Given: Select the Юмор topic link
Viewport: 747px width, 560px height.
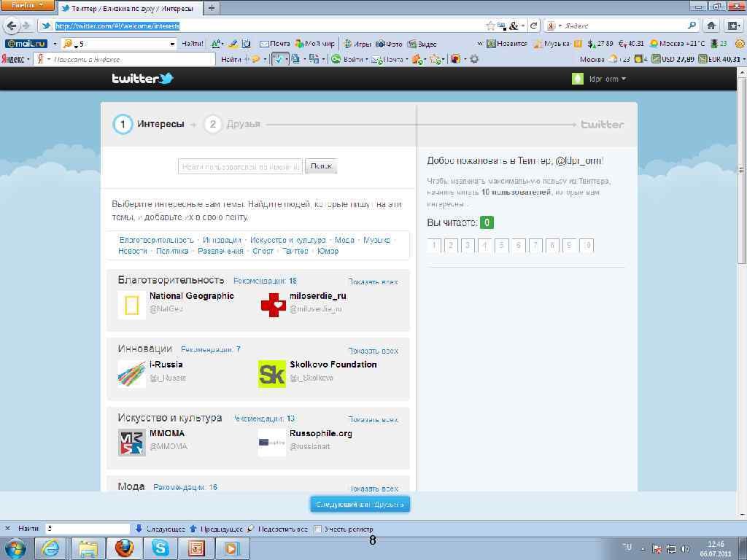Looking at the screenshot, I should click(x=328, y=251).
